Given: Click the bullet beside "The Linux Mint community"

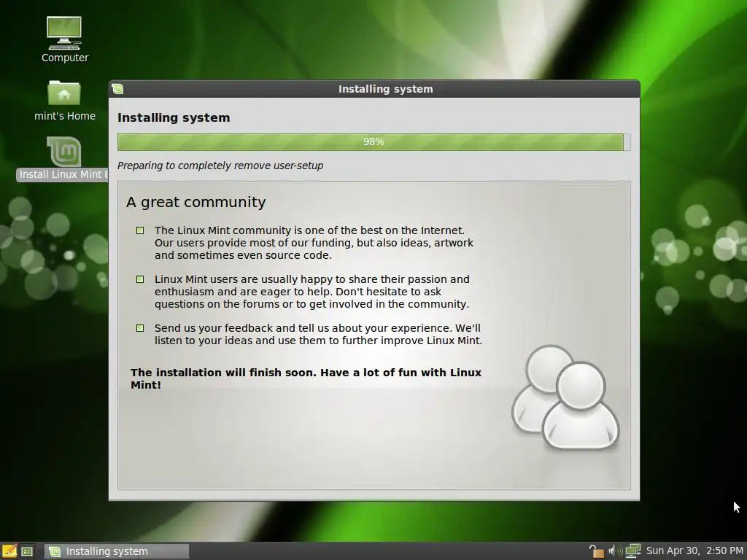Looking at the screenshot, I should pos(140,230).
